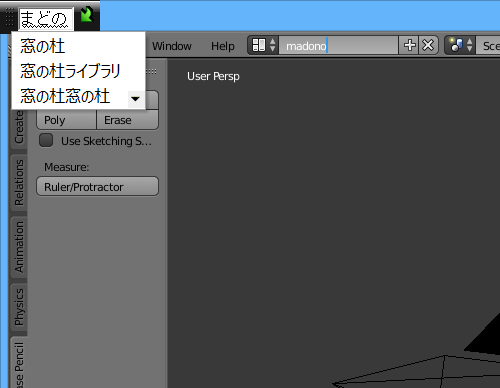Click the User Persp viewport label
The width and height of the screenshot is (500, 388).
(x=213, y=76)
